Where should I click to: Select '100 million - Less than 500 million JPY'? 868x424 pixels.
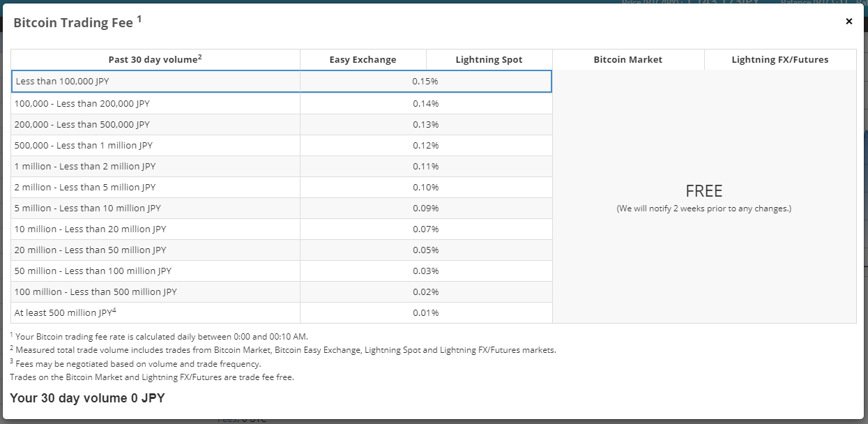point(96,292)
